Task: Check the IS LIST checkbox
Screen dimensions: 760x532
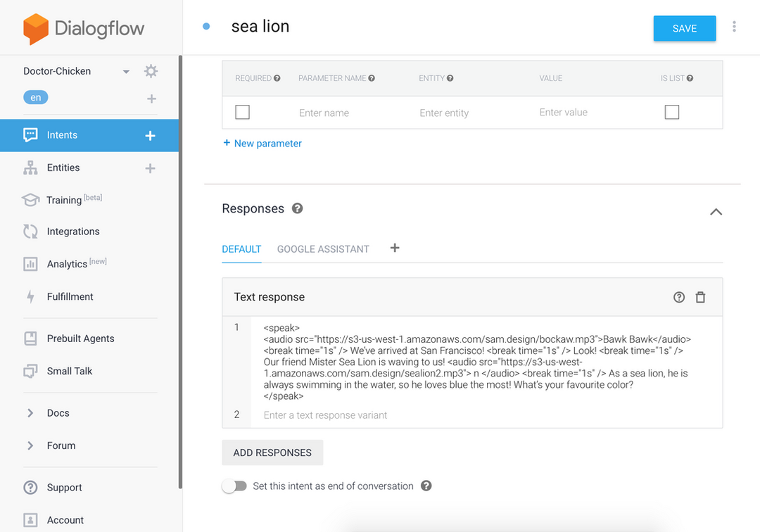Action: tap(672, 113)
